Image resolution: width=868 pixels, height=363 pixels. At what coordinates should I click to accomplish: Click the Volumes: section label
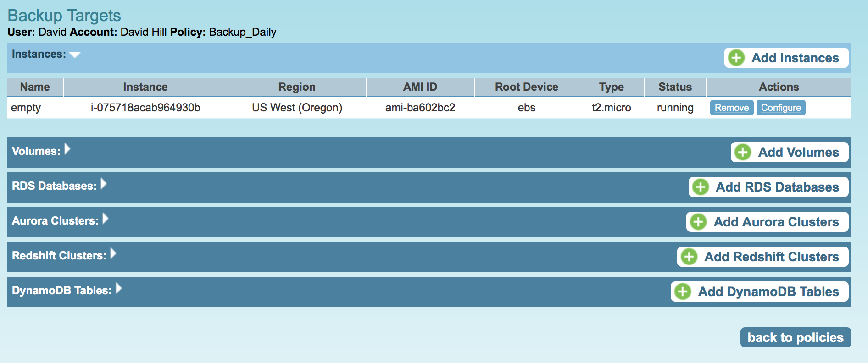36,151
